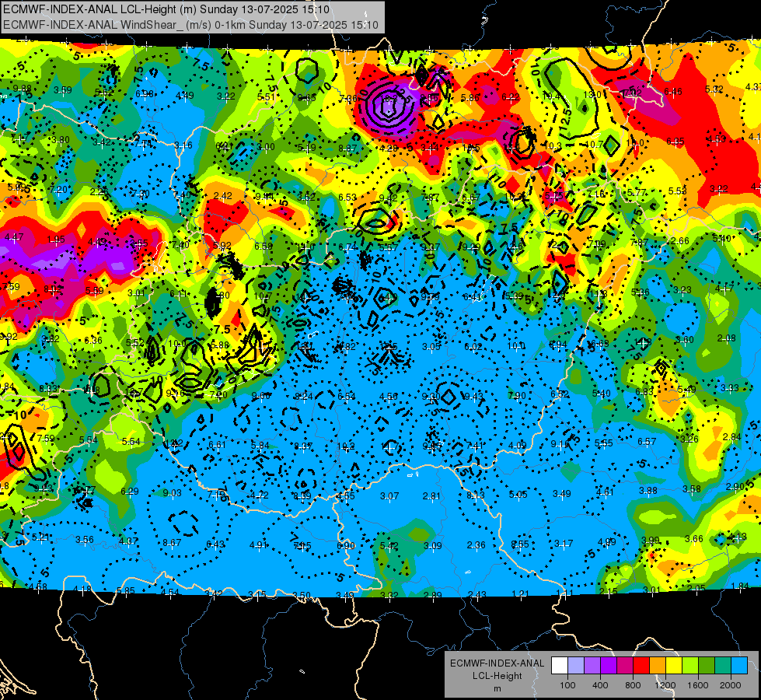
Task: Click the unit label m in the legend
Action: tap(497, 688)
